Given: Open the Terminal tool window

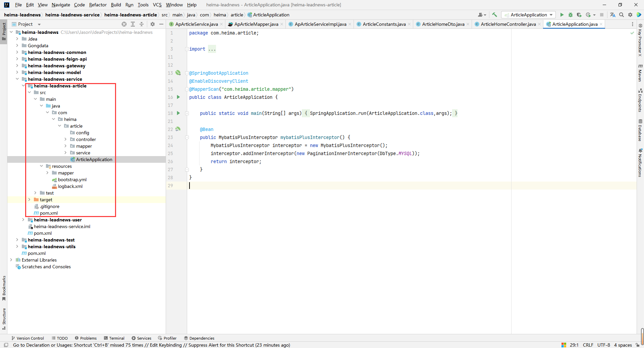Looking at the screenshot, I should 114,338.
